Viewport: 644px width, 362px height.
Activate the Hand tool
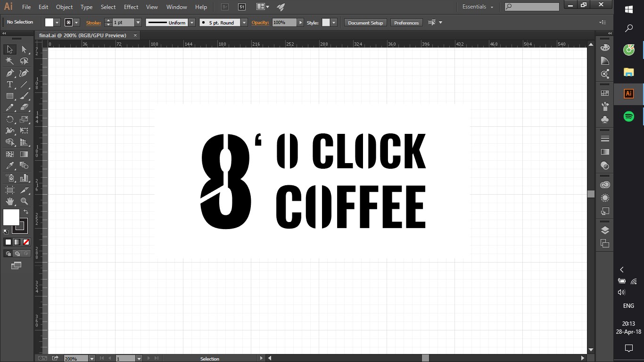(9, 201)
